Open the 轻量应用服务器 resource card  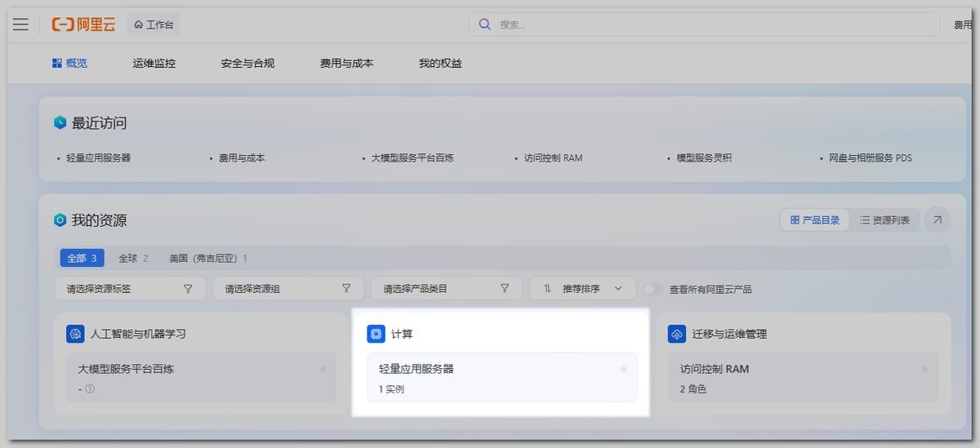(x=501, y=377)
